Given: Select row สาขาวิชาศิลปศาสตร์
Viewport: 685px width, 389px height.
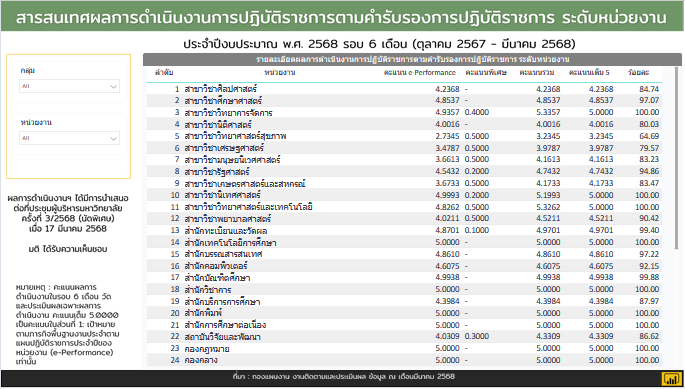Looking at the screenshot, I should [404, 89].
